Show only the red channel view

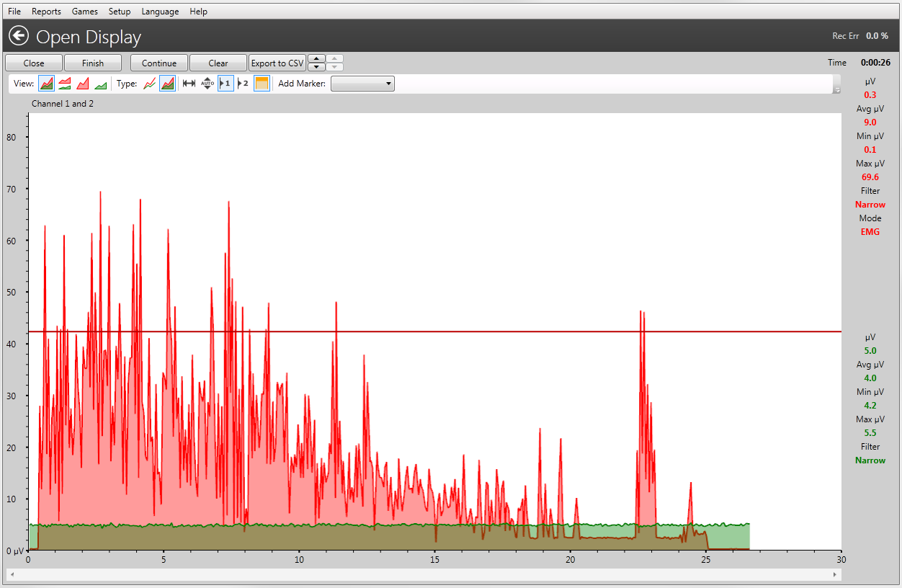83,84
